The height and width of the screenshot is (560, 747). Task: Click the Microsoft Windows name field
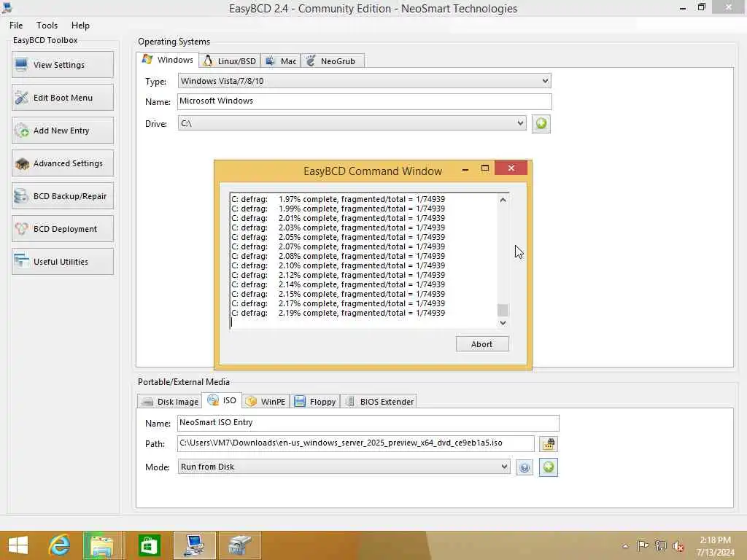tap(365, 101)
